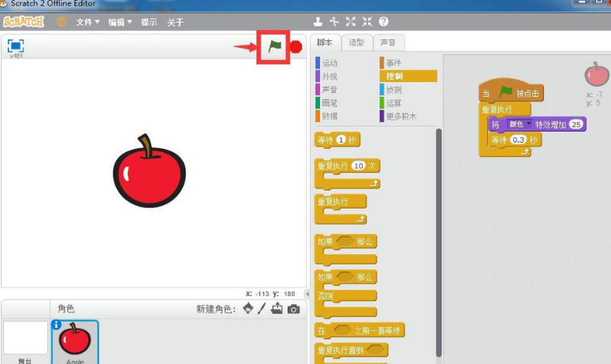Create new sprite from camera
This screenshot has height=364, width=611.
(293, 309)
